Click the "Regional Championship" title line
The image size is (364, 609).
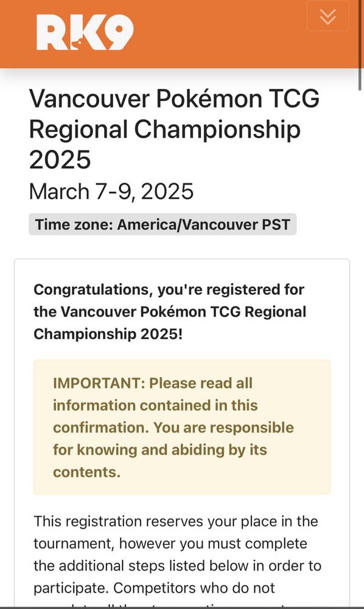coord(165,129)
